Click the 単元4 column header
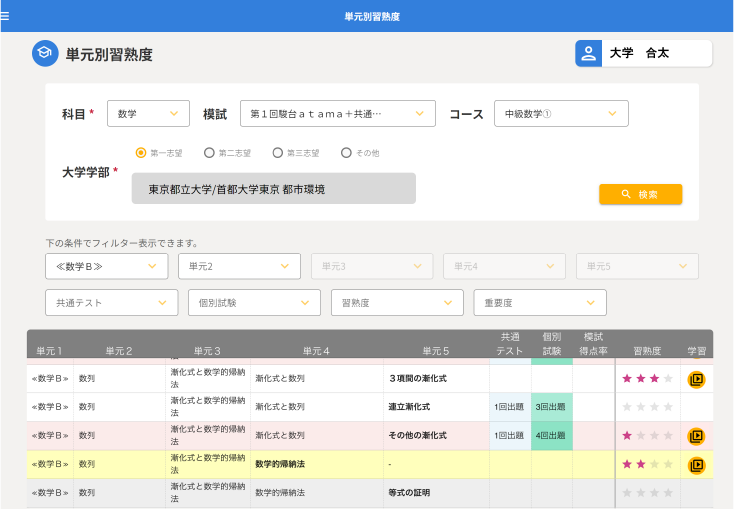Viewport: 734px width, 509px height. [x=316, y=351]
